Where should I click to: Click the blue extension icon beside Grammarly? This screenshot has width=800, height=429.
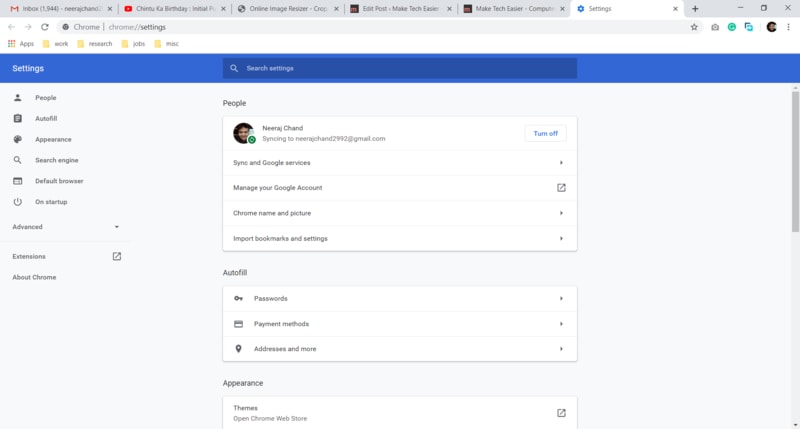748,27
